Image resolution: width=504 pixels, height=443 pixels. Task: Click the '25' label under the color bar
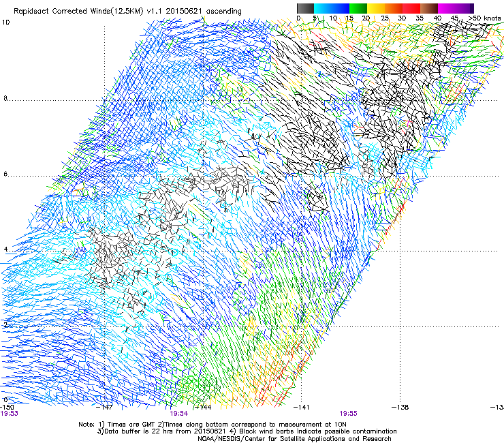385,18
